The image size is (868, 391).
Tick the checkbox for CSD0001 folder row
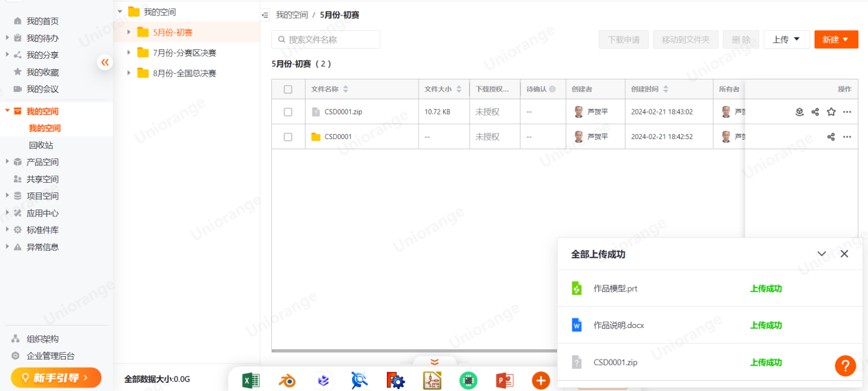288,137
